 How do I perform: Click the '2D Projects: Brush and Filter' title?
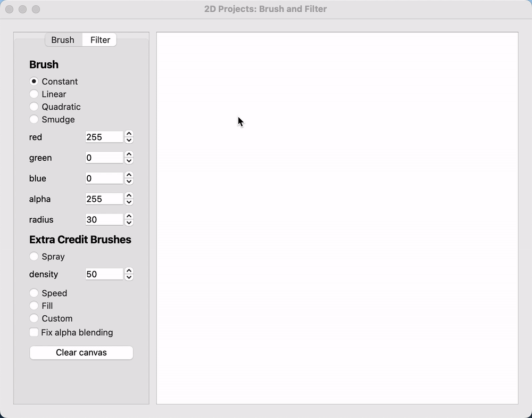tap(265, 9)
